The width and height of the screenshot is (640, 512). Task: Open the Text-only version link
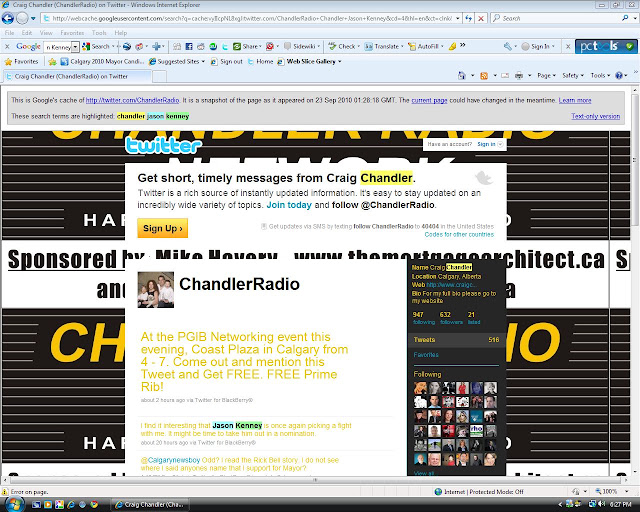pos(596,116)
